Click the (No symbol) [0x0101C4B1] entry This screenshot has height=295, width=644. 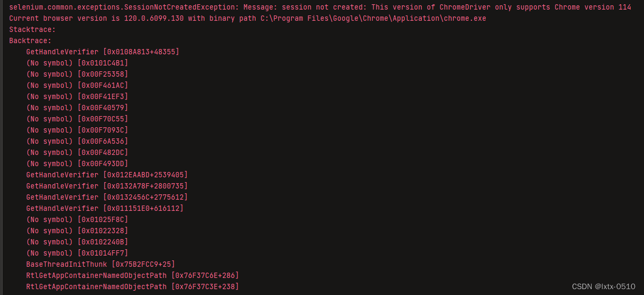(77, 63)
